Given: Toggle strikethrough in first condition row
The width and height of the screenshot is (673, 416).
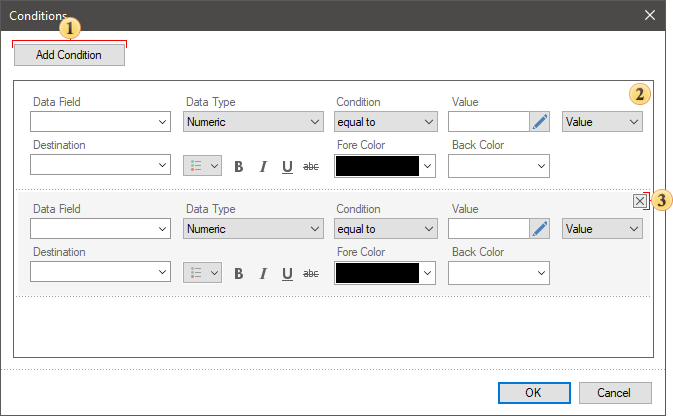Looking at the screenshot, I should click(311, 166).
